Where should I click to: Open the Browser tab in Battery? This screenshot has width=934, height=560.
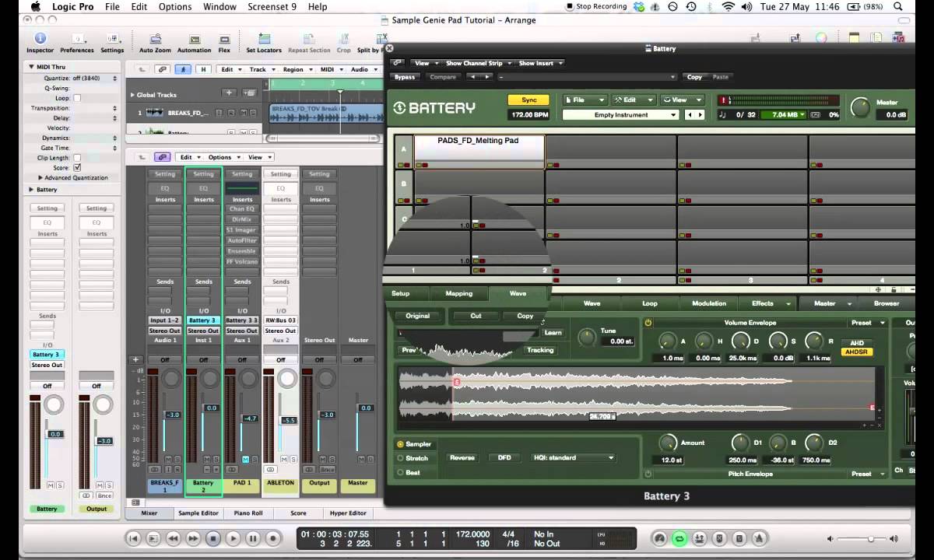pyautogui.click(x=886, y=303)
